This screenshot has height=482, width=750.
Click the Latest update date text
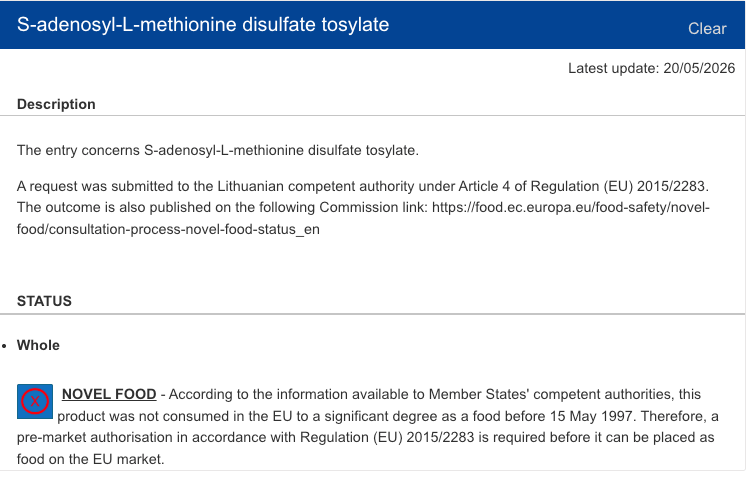point(651,68)
